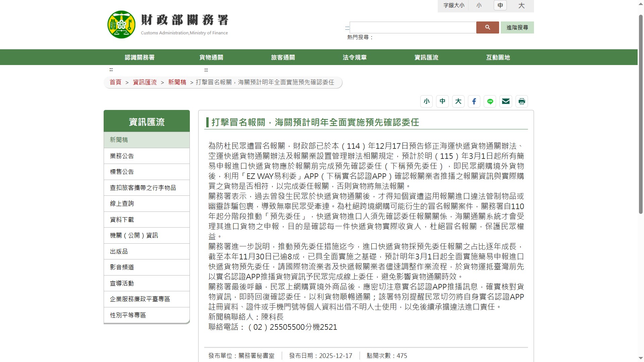Expand the 旅客通關 navigation menu
Image resolution: width=644 pixels, height=362 pixels.
point(283,57)
